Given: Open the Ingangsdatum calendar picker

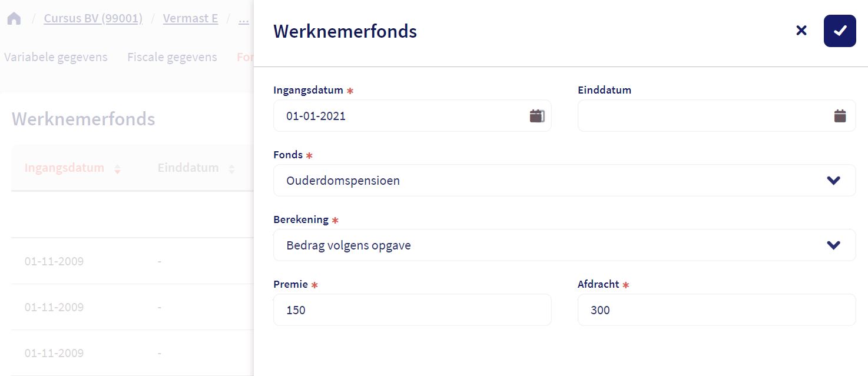Looking at the screenshot, I should coord(536,116).
